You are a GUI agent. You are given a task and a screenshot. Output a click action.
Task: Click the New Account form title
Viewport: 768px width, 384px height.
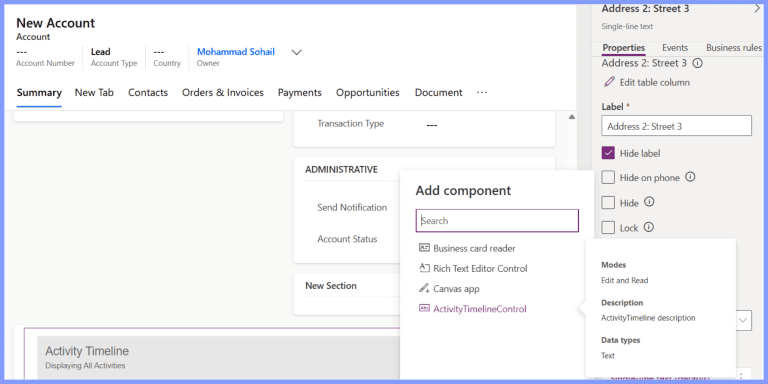(55, 23)
